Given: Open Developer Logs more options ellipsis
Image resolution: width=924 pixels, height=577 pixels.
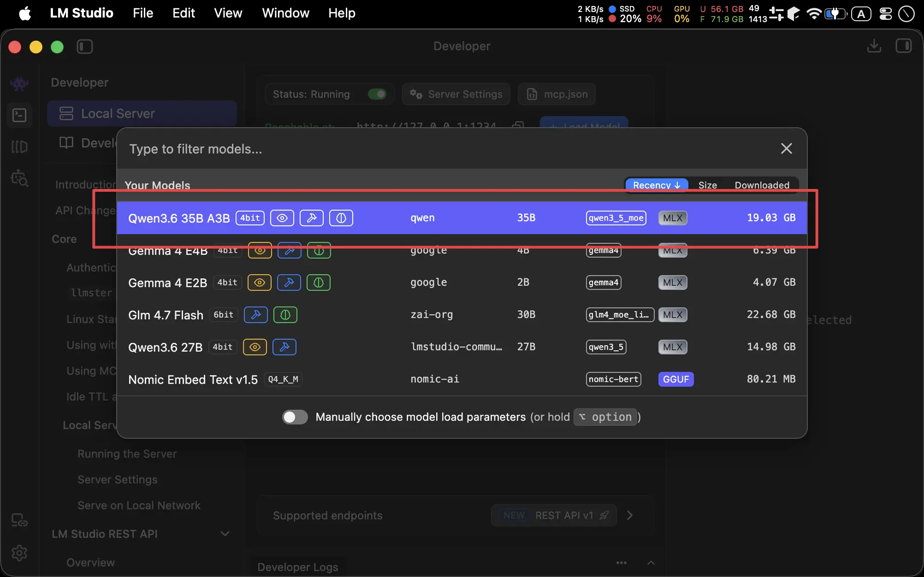Looking at the screenshot, I should [622, 563].
